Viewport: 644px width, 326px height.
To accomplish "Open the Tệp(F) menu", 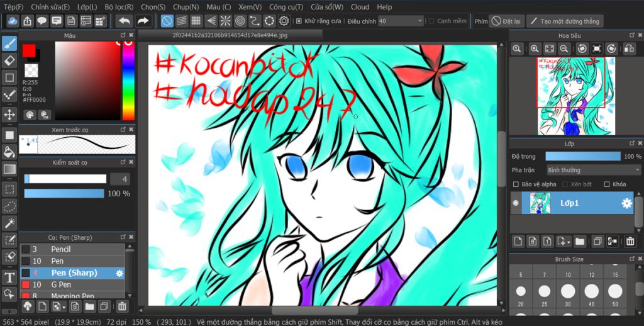I will point(14,7).
